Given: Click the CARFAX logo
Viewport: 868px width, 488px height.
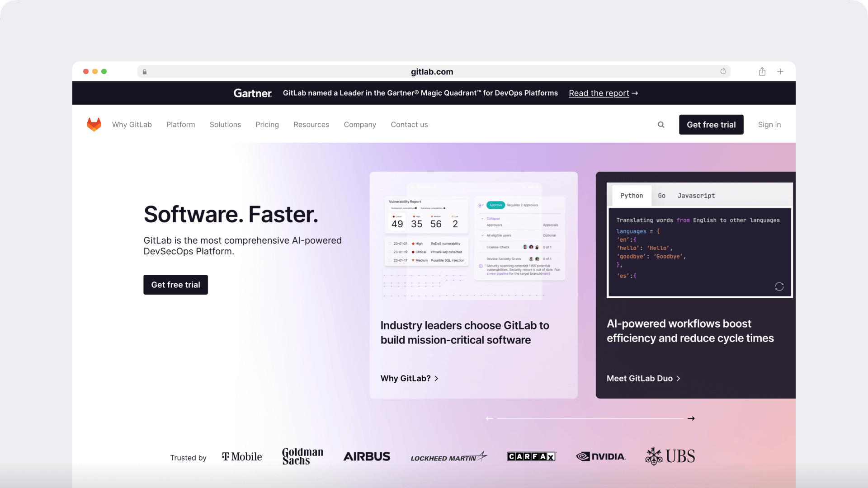Looking at the screenshot, I should coord(532,456).
